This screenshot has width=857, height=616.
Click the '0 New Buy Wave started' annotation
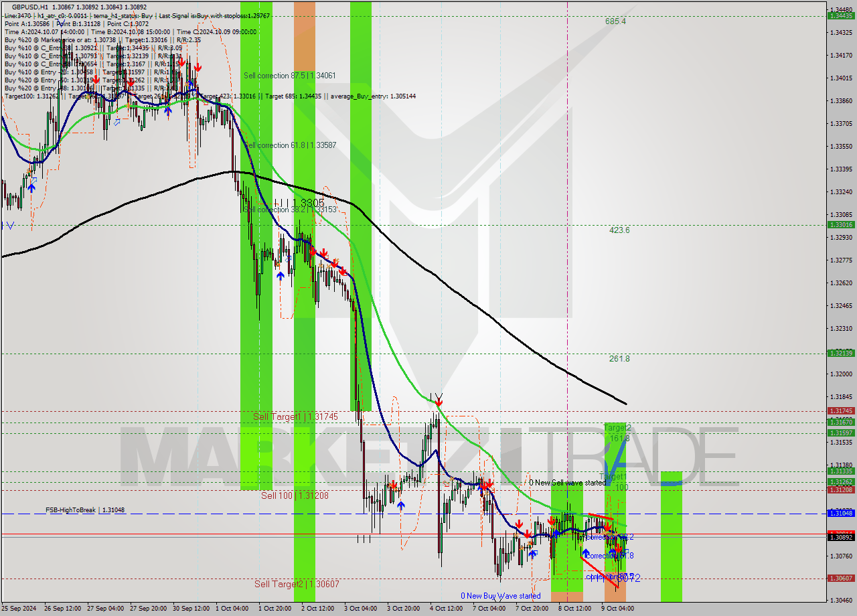(x=500, y=596)
